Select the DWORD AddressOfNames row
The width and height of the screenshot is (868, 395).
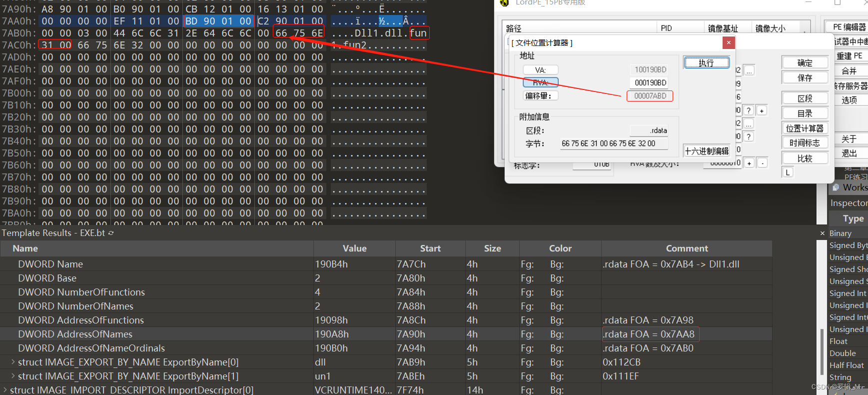pyautogui.click(x=386, y=334)
